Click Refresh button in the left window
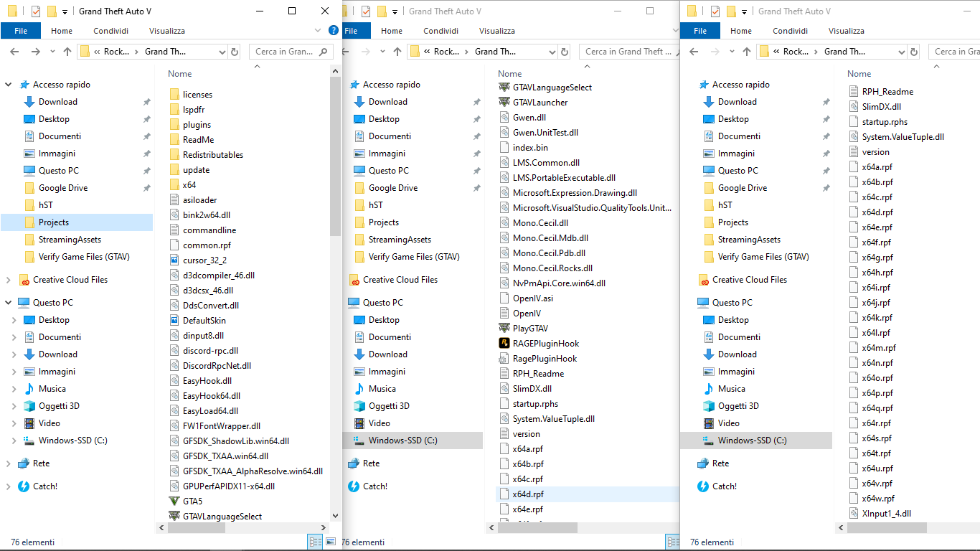Viewport: 980px width, 551px height. click(235, 52)
